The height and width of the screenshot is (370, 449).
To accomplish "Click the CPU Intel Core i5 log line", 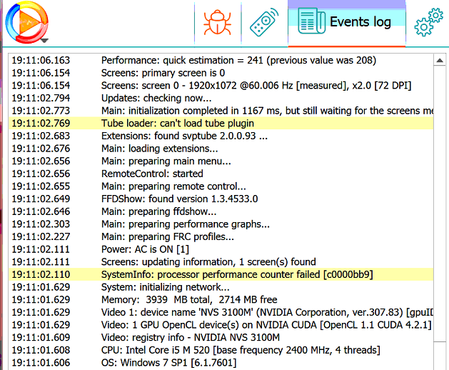I will pyautogui.click(x=221, y=350).
